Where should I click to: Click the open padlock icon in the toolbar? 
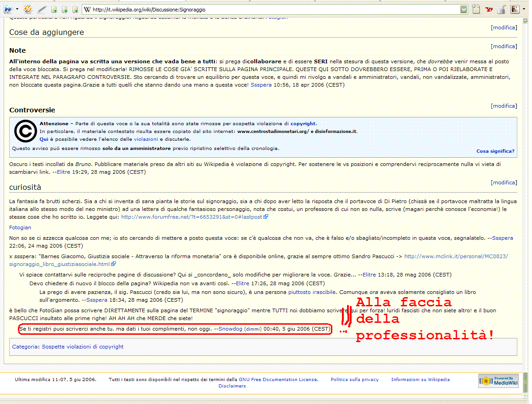coord(501,10)
